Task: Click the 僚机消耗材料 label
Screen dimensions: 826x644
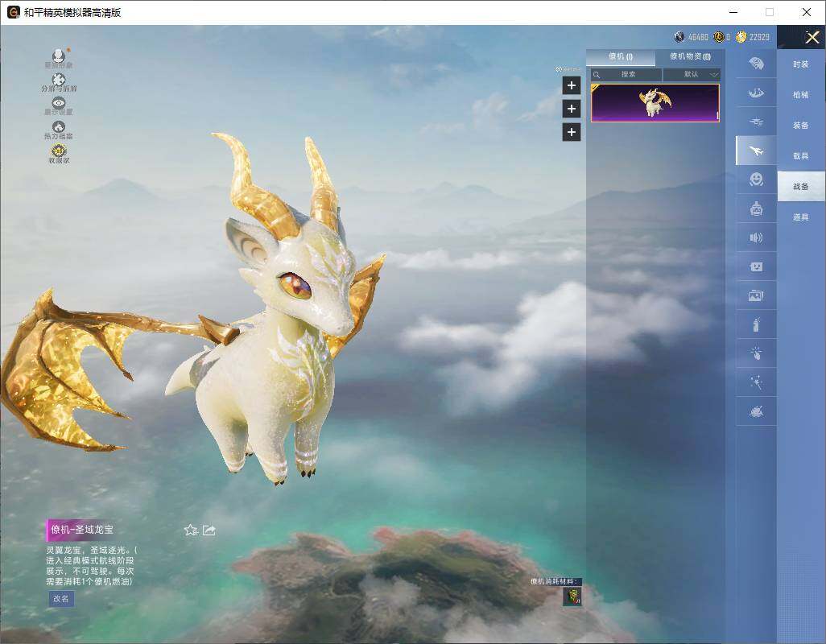Action: click(555, 581)
